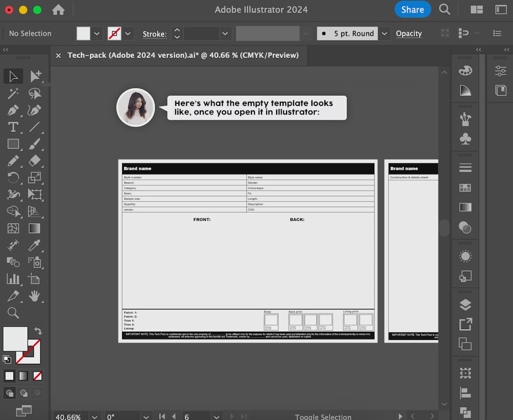Select the Hand tool
The image size is (513, 420).
[x=34, y=296]
